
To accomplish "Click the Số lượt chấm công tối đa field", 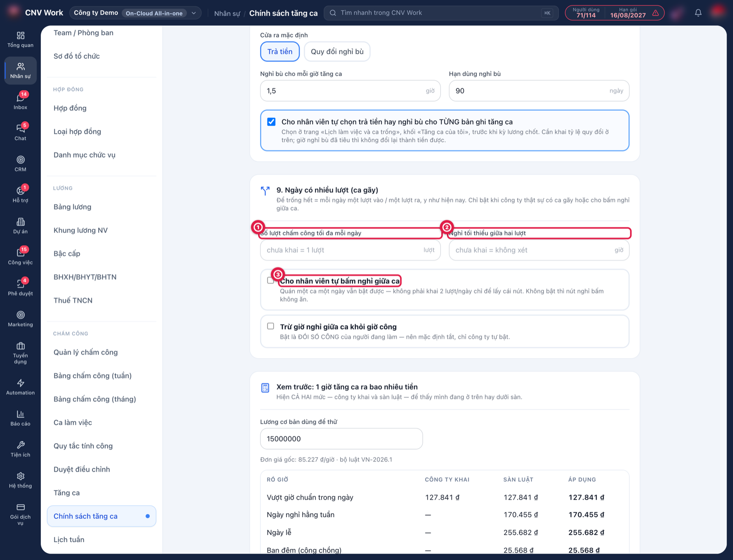I will [x=350, y=250].
